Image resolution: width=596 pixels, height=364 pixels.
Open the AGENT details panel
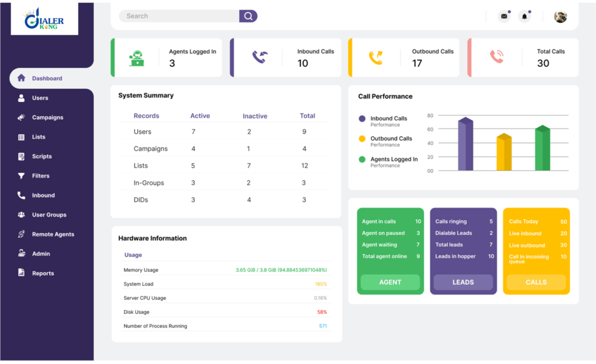(390, 282)
